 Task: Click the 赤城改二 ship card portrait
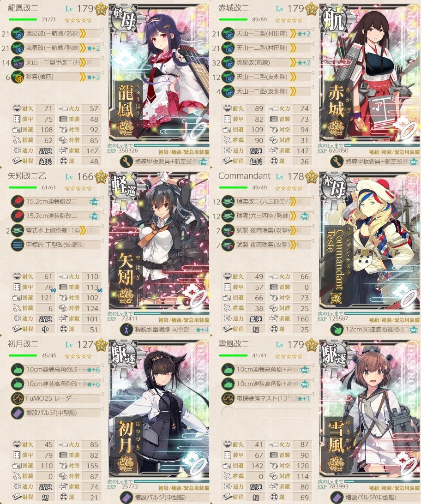click(x=369, y=73)
